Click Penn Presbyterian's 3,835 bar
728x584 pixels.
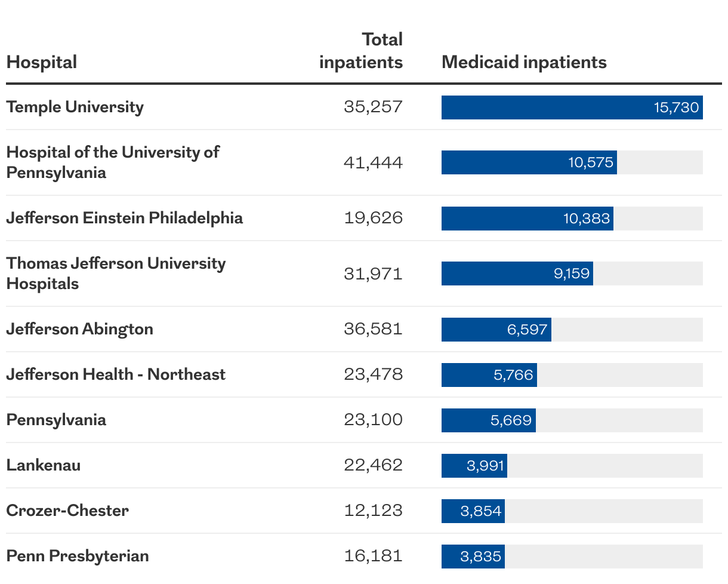(473, 557)
